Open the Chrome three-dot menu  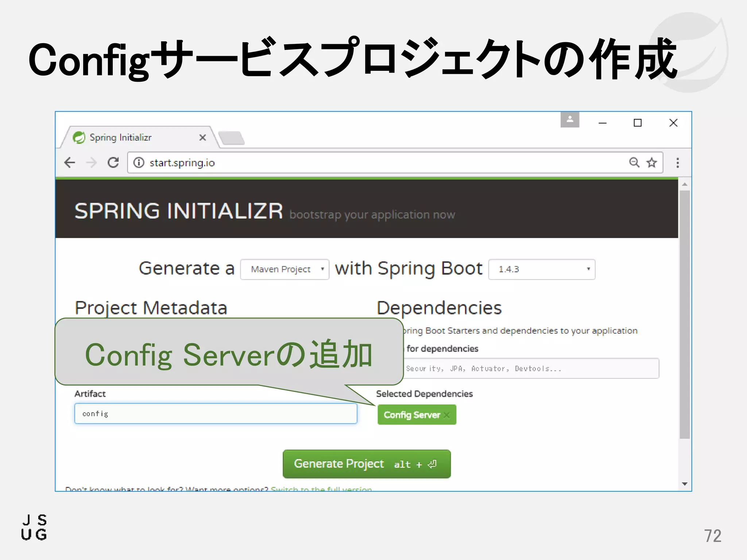[x=678, y=163]
